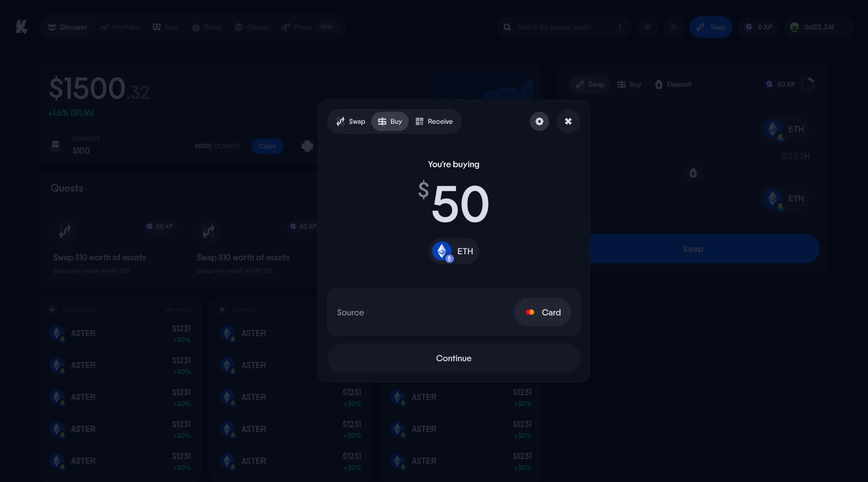Open the ETH token selector in modal
This screenshot has width=868, height=482.
pos(454,251)
